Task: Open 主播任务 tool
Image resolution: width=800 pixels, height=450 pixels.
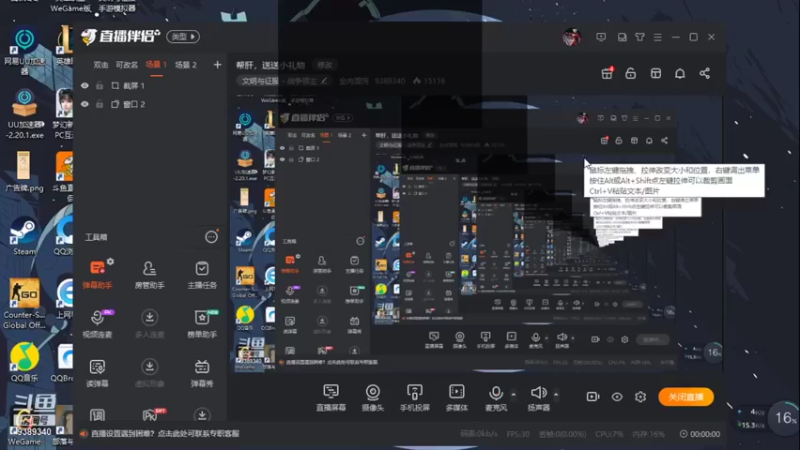Action: pos(202,274)
